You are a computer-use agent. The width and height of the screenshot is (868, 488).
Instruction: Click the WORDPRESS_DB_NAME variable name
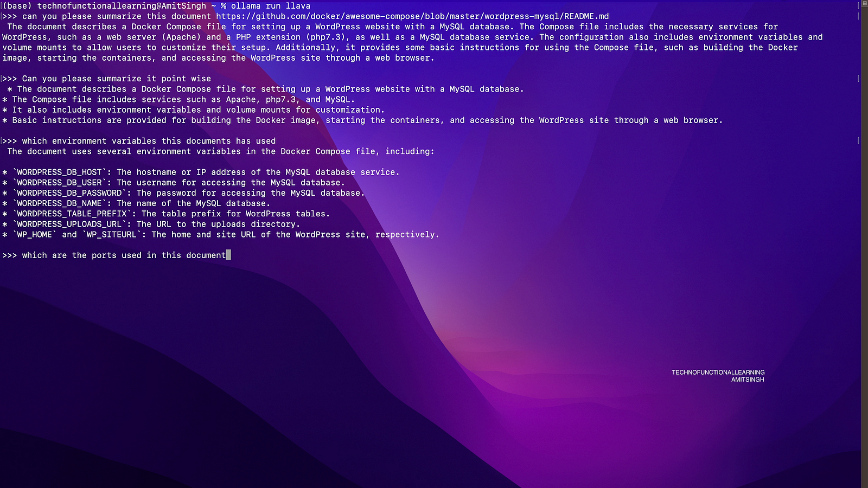coord(59,203)
